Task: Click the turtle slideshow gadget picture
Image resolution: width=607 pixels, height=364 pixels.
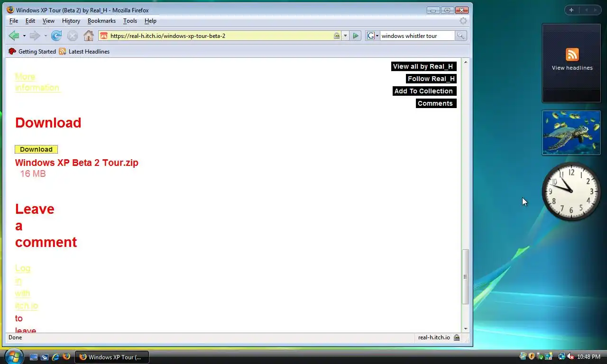Action: (571, 133)
